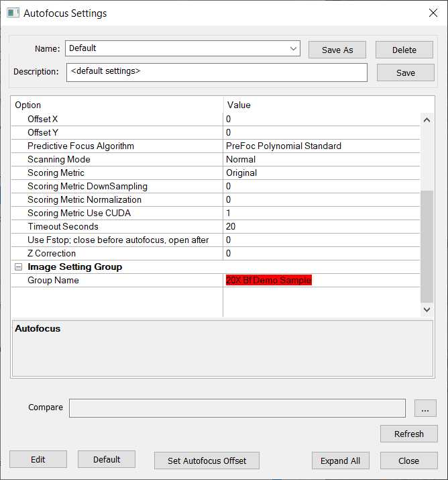
Task: Select the Predictive Focus Algorithm value
Action: (283, 146)
